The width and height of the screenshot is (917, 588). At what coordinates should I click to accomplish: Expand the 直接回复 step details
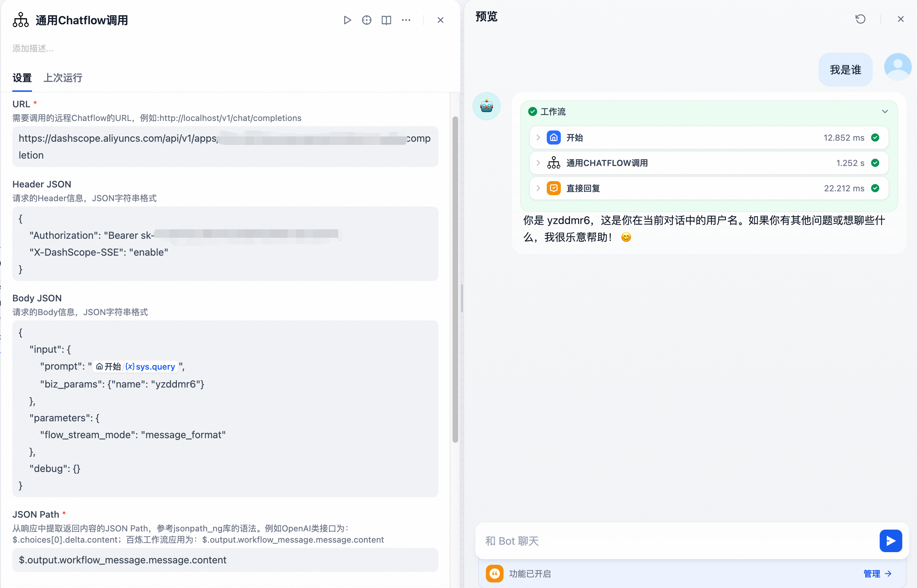click(x=538, y=188)
